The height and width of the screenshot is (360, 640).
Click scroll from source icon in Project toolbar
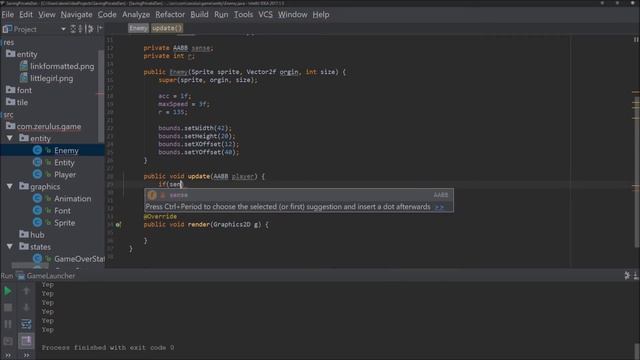(x=73, y=29)
